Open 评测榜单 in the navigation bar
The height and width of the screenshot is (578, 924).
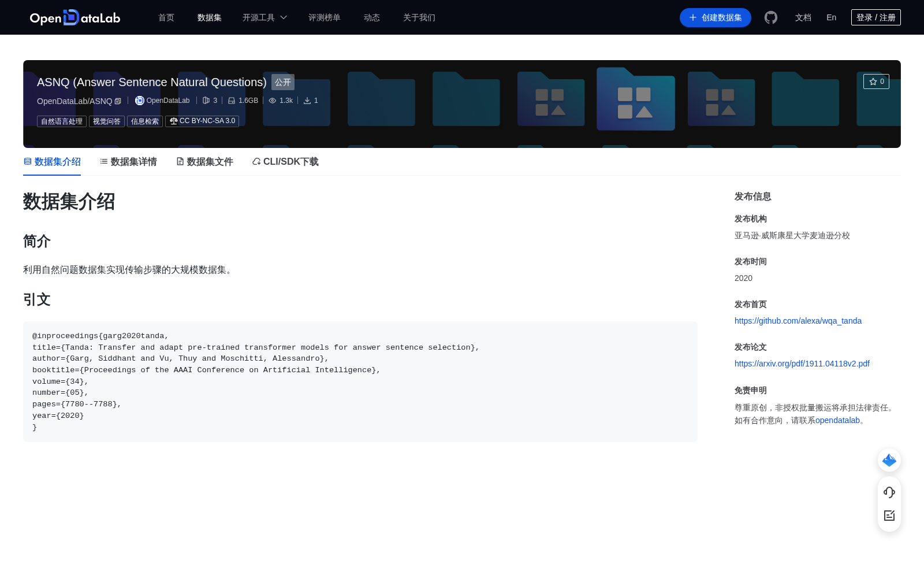tap(325, 17)
